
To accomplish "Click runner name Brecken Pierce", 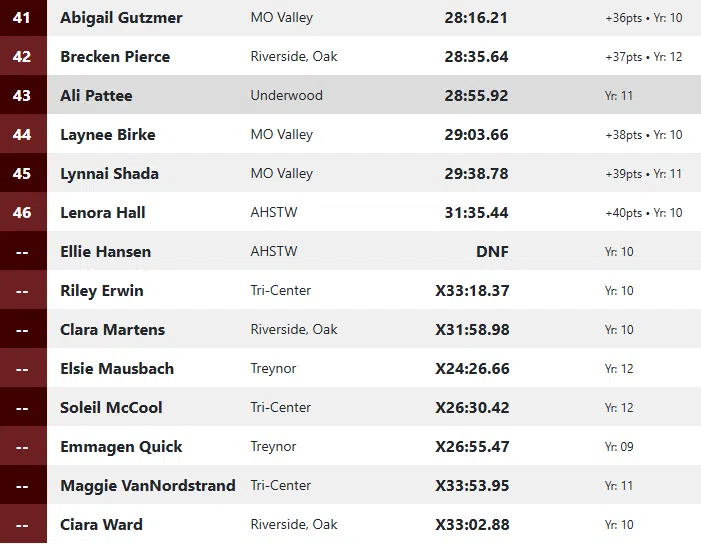I will (x=115, y=57).
